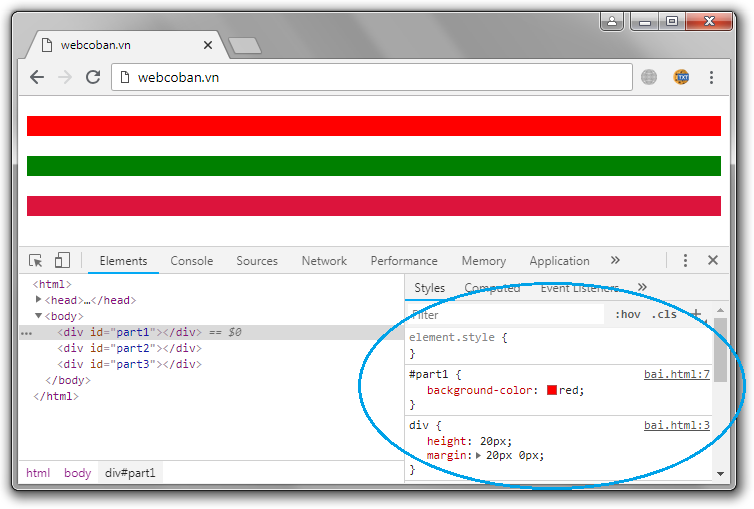754x509 pixels.
Task: Open the bai.html:7 source link
Action: pos(676,375)
